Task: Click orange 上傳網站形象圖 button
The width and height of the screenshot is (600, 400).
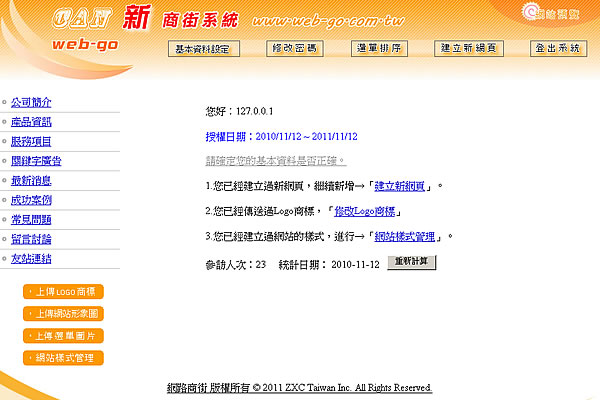Action: click(x=63, y=314)
